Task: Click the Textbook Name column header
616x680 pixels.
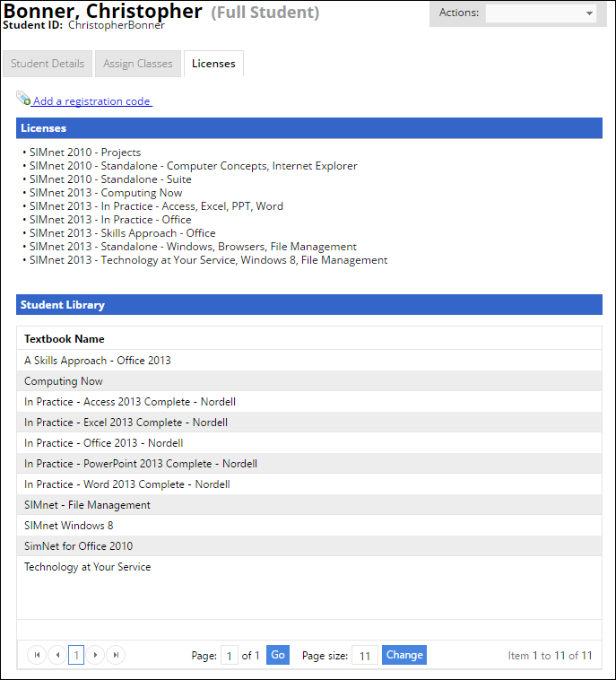Action: (x=65, y=339)
